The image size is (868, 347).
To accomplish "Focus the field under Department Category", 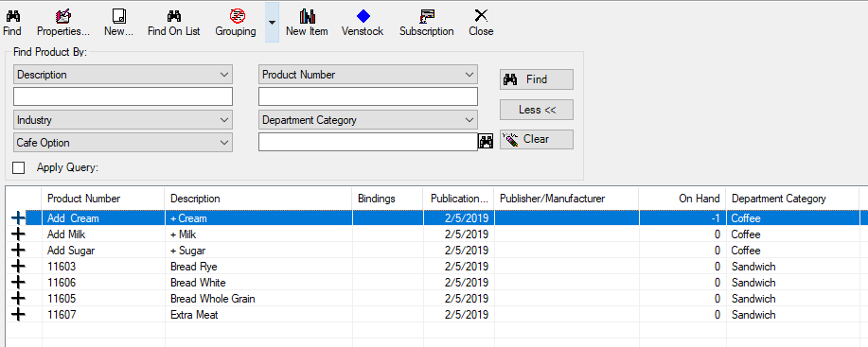I will 368,142.
